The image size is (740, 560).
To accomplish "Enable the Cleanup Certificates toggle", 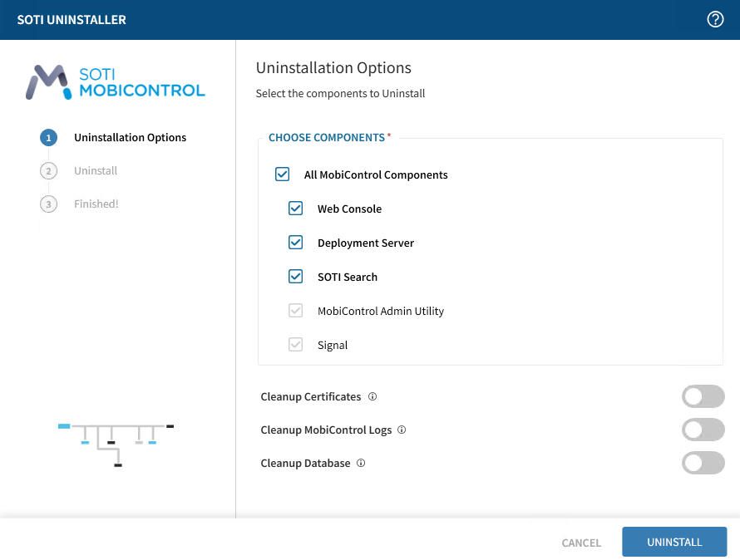I will coord(703,396).
